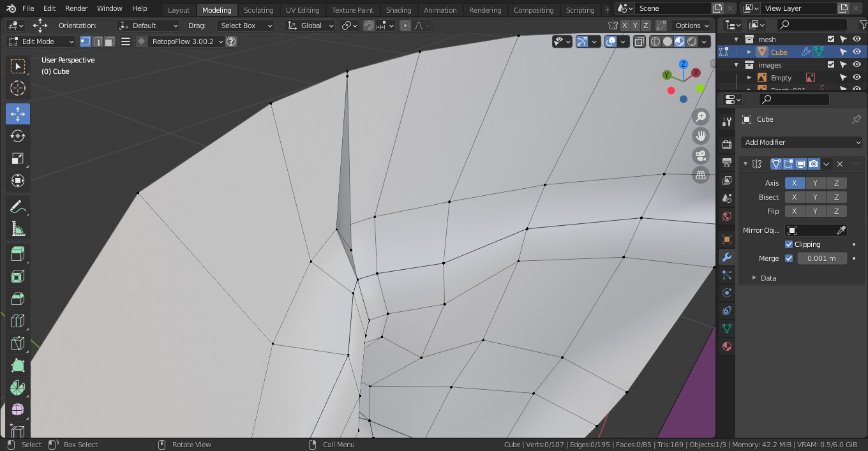The width and height of the screenshot is (868, 451).
Task: Select the Measure ruler tool
Action: 18,228
